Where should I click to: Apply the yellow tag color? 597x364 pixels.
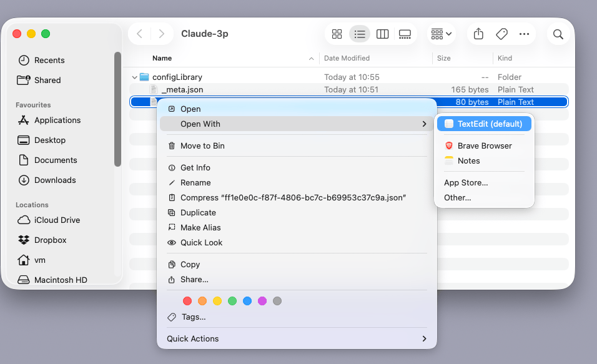click(x=217, y=301)
